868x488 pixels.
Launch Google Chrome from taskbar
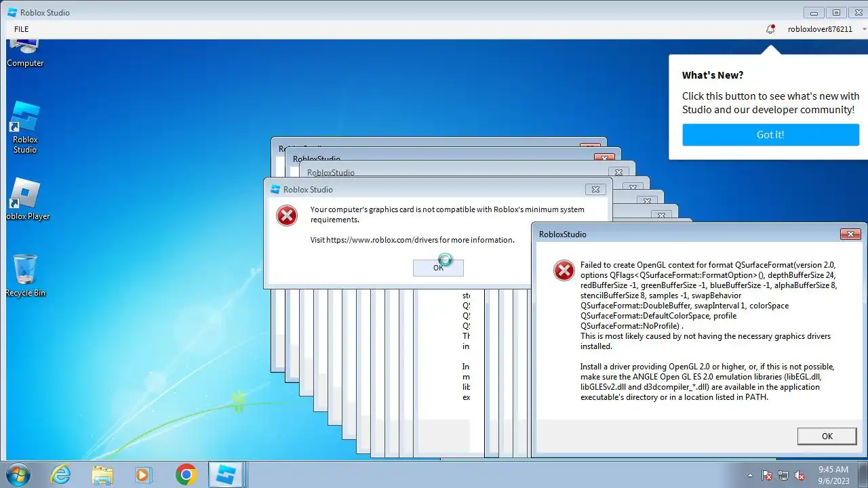(186, 474)
